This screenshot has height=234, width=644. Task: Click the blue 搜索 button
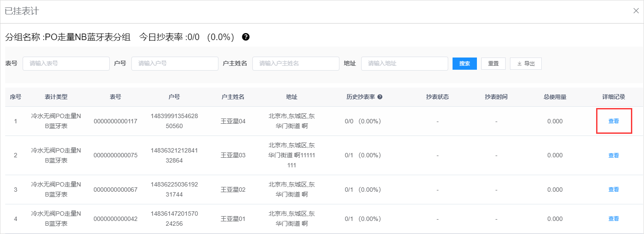[x=465, y=64]
